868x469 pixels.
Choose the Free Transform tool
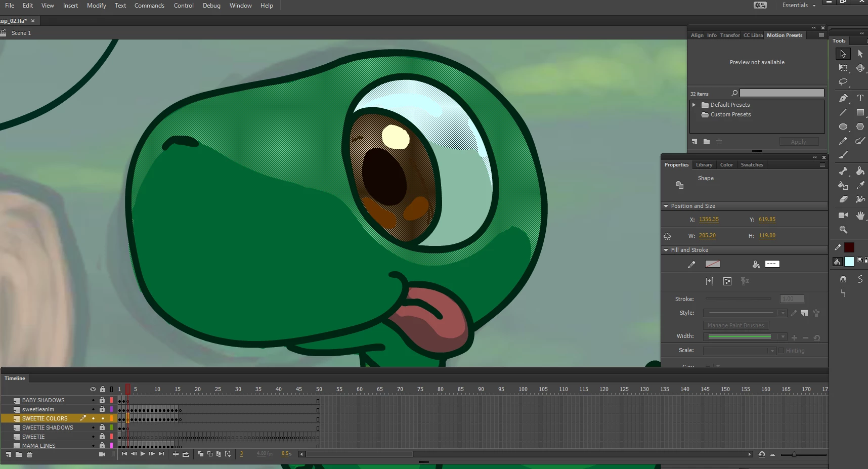pyautogui.click(x=843, y=68)
